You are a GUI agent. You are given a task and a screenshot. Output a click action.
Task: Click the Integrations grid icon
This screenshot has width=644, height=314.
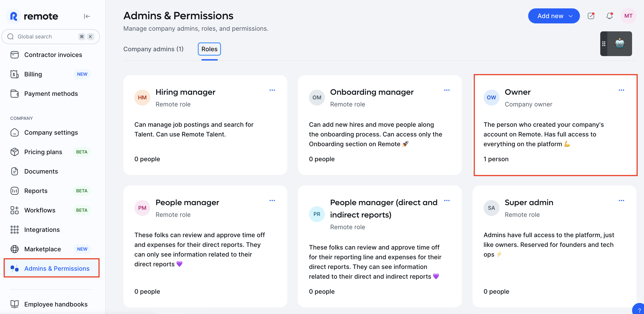pyautogui.click(x=15, y=230)
